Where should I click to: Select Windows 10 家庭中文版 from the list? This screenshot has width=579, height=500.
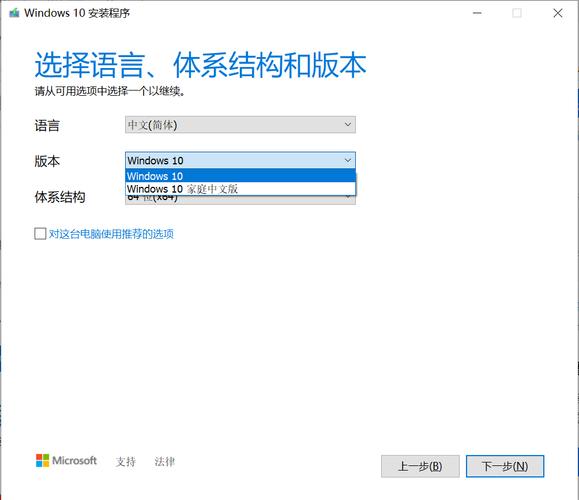coord(240,189)
